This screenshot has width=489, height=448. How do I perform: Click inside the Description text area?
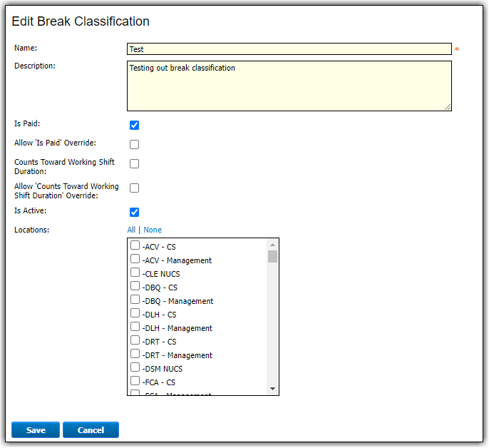tap(289, 86)
